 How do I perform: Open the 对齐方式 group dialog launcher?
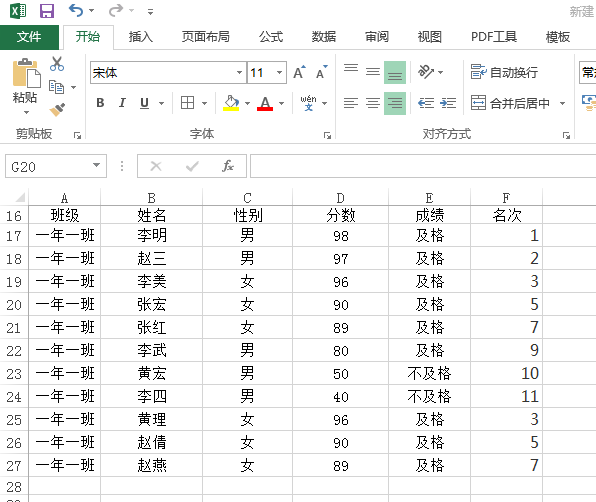(x=566, y=136)
